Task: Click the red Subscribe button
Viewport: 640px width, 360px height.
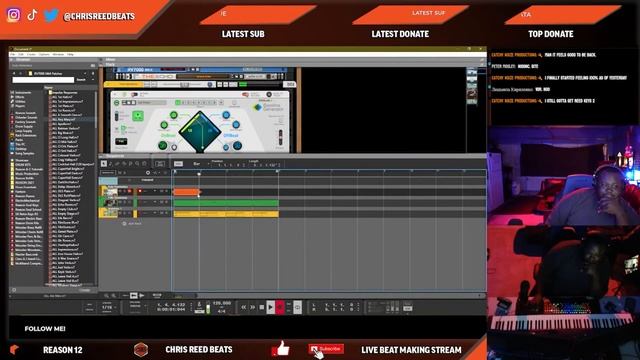Action: pyautogui.click(x=326, y=349)
